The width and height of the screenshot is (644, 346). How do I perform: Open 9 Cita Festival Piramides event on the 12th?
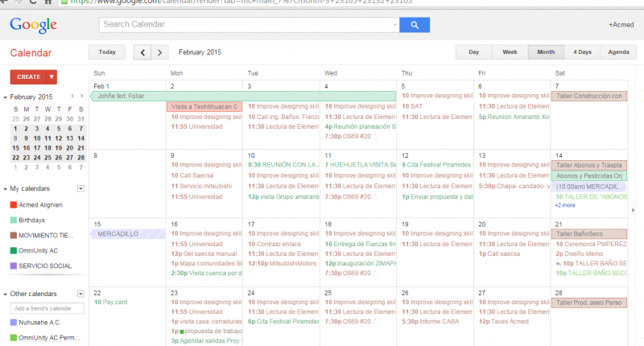pyautogui.click(x=436, y=165)
